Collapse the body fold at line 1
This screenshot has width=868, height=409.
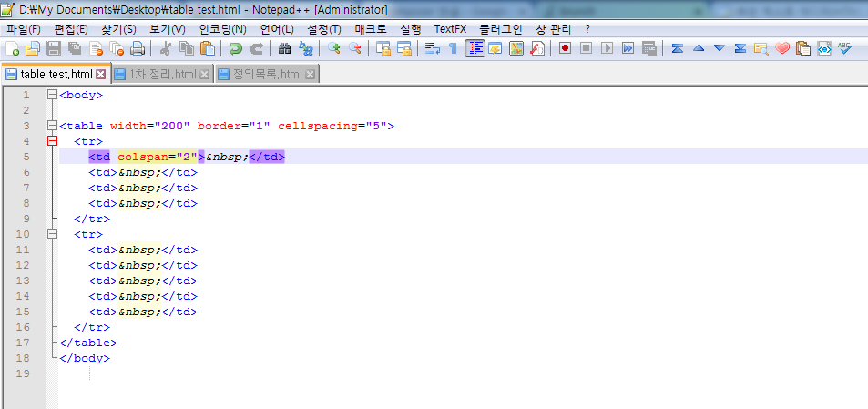coord(52,95)
